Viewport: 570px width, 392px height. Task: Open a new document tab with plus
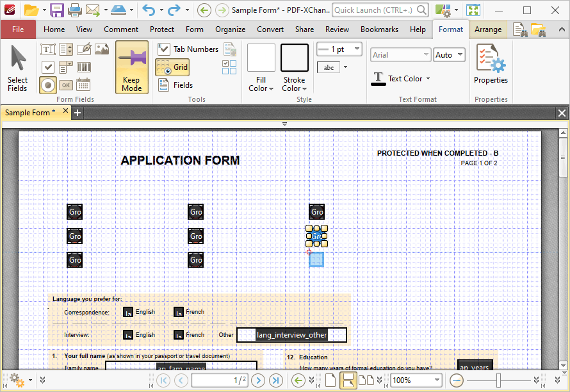(x=77, y=113)
